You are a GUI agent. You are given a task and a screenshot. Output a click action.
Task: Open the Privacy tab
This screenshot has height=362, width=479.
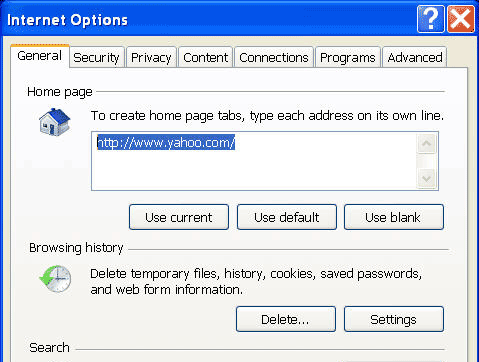click(x=151, y=57)
